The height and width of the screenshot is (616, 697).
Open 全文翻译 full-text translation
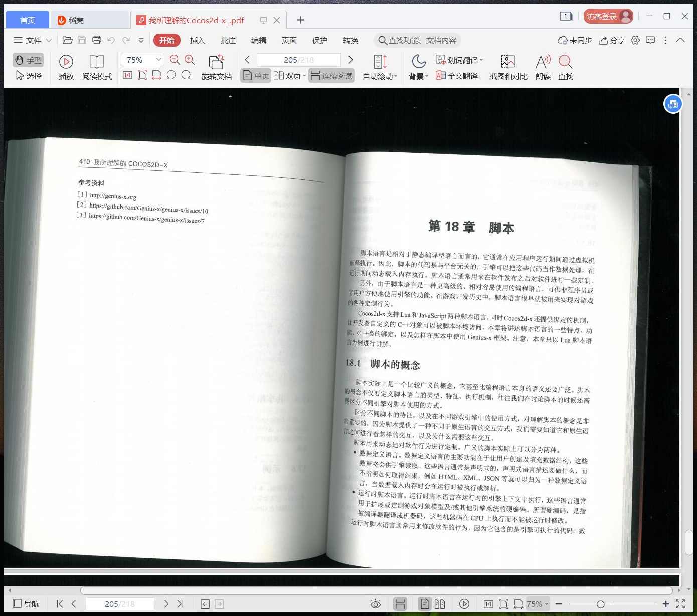tap(456, 76)
